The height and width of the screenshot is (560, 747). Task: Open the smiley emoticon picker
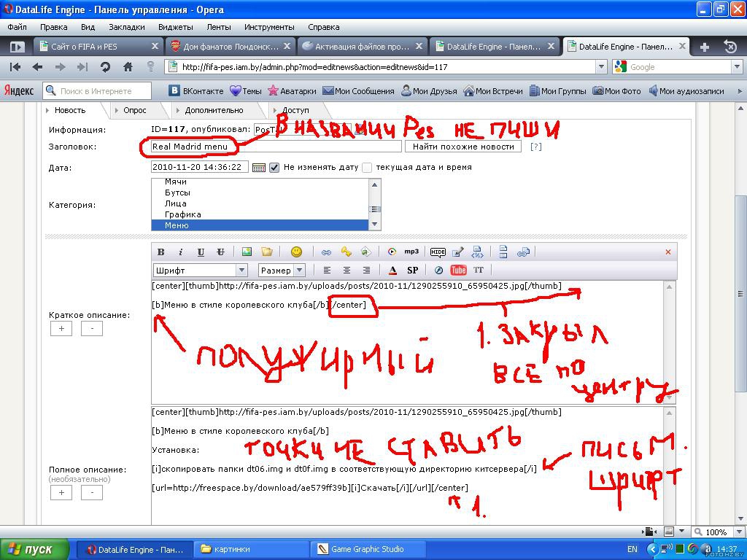(296, 252)
